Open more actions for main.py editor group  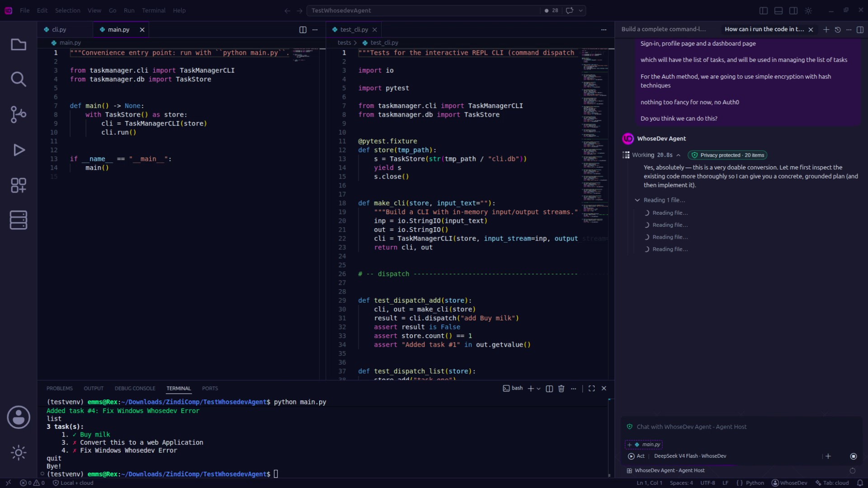[315, 30]
